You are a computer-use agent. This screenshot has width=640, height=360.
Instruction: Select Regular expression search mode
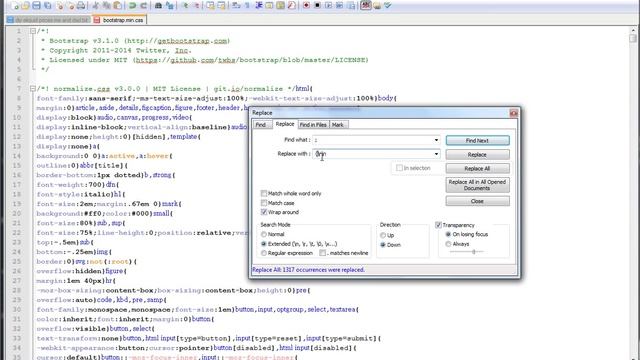coord(264,253)
